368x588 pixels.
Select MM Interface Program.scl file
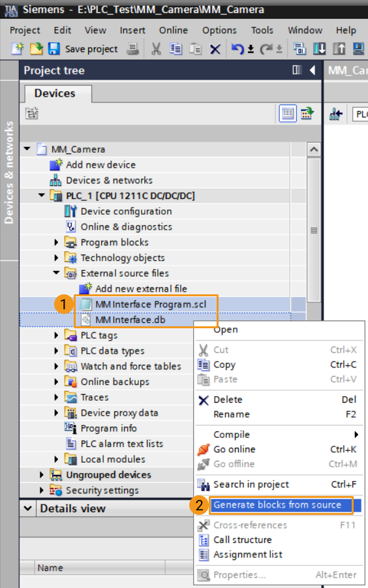point(151,304)
